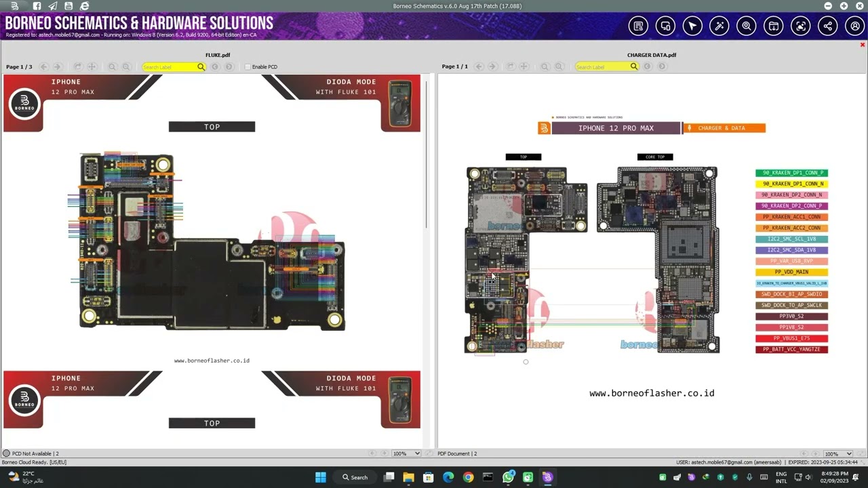This screenshot has height=488, width=868.
Task: Open the user account icon in header
Action: 855,26
